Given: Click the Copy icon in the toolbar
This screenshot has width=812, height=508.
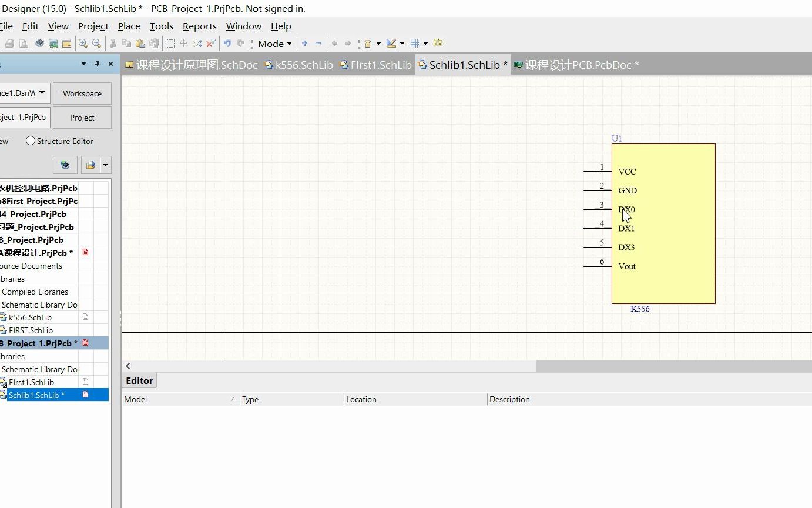Looking at the screenshot, I should point(126,43).
